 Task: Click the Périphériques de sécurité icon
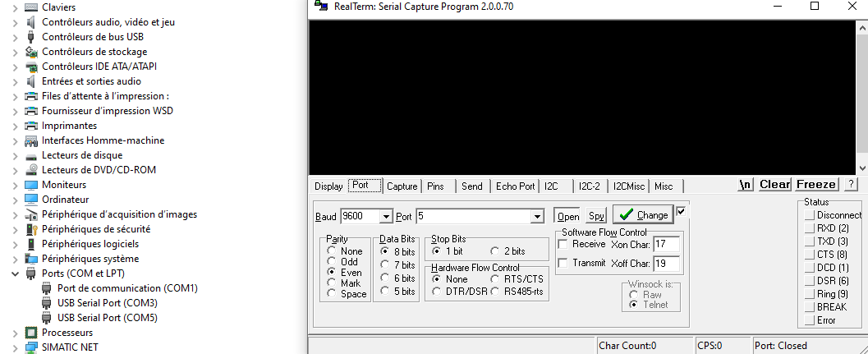coord(31,229)
